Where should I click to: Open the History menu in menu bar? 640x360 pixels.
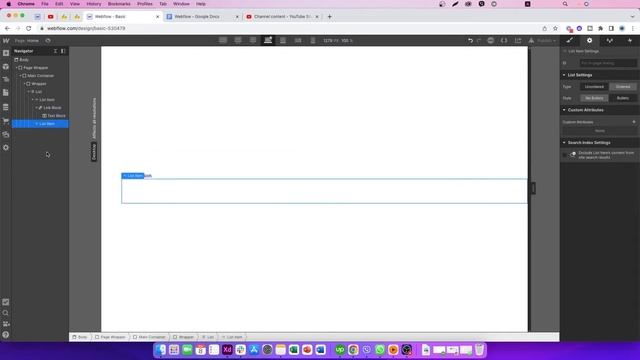93,4
